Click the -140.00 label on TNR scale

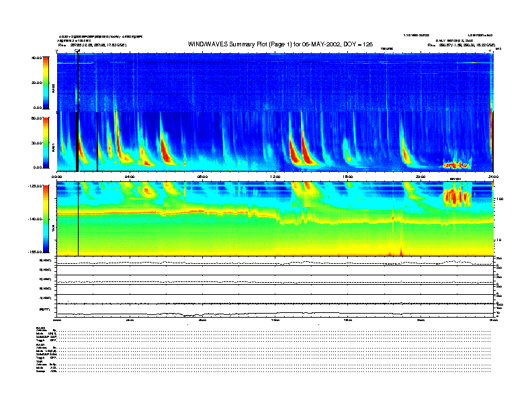(34, 219)
